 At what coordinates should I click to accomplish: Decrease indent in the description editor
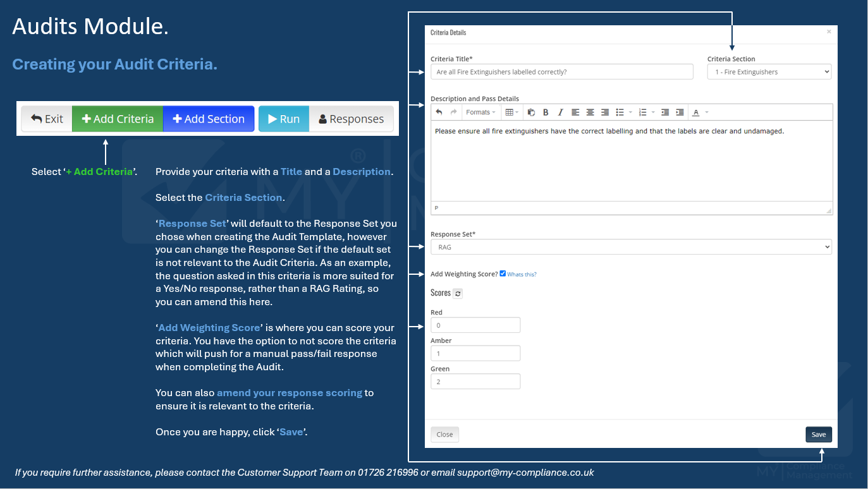665,112
